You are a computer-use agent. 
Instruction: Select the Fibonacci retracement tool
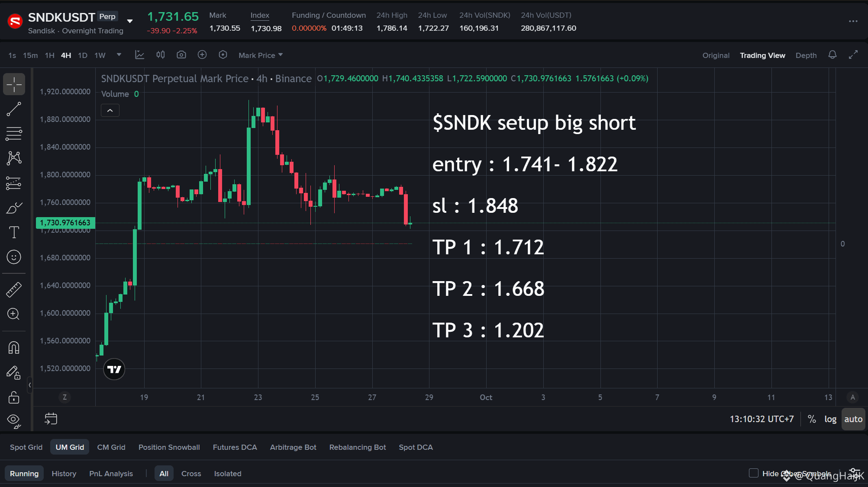tap(14, 134)
